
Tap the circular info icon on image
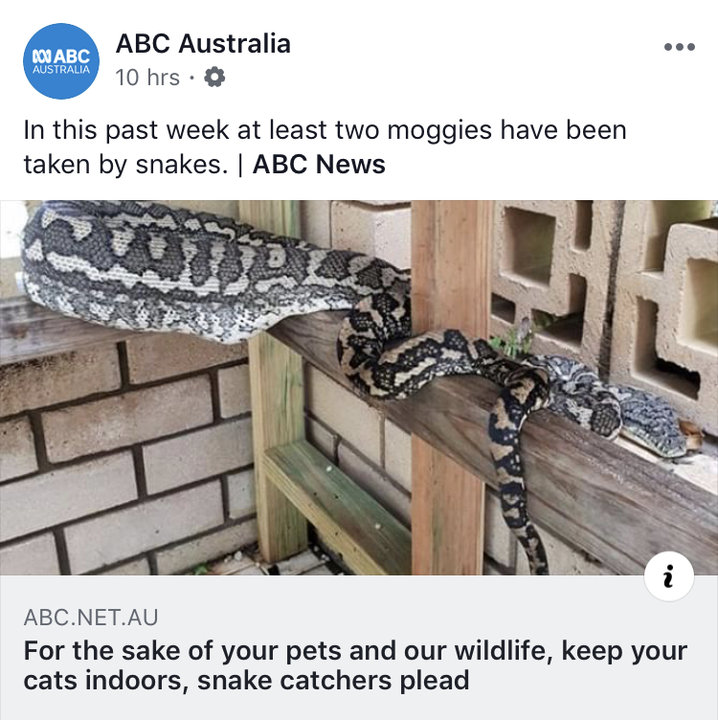pos(669,576)
